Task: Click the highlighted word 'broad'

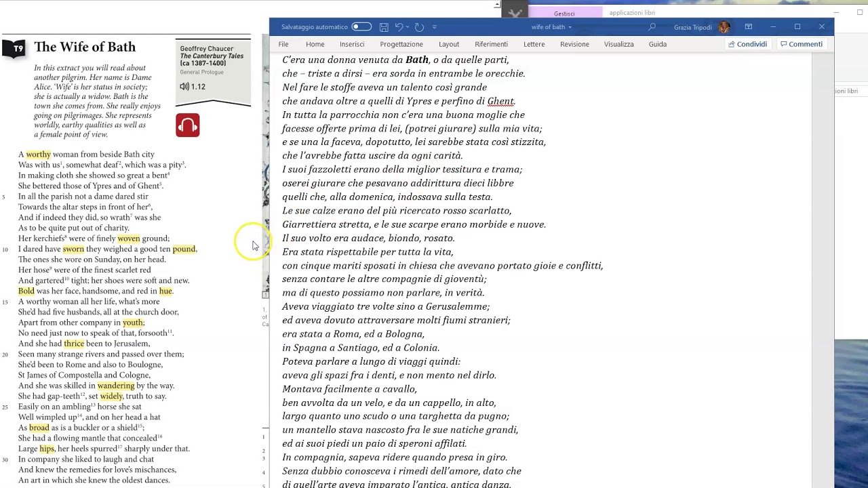Action: (39, 428)
